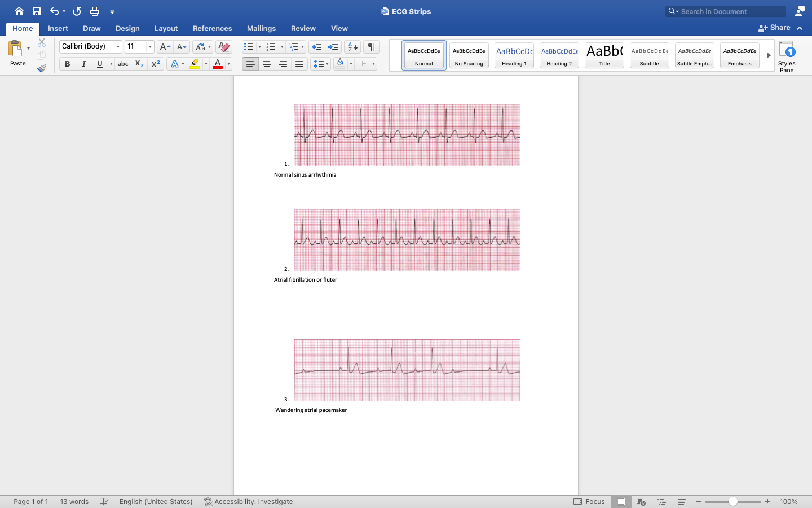Open the font name dropdown

[118, 47]
